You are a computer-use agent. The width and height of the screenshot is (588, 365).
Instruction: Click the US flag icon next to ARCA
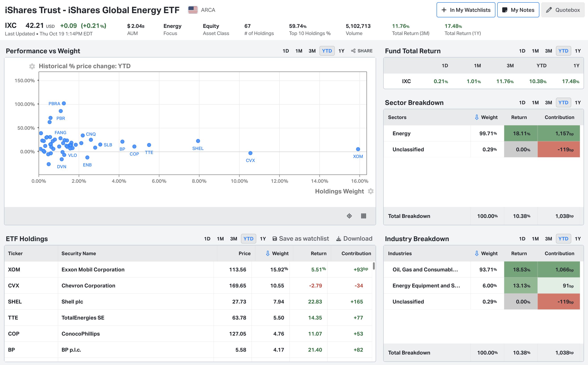[x=193, y=10]
